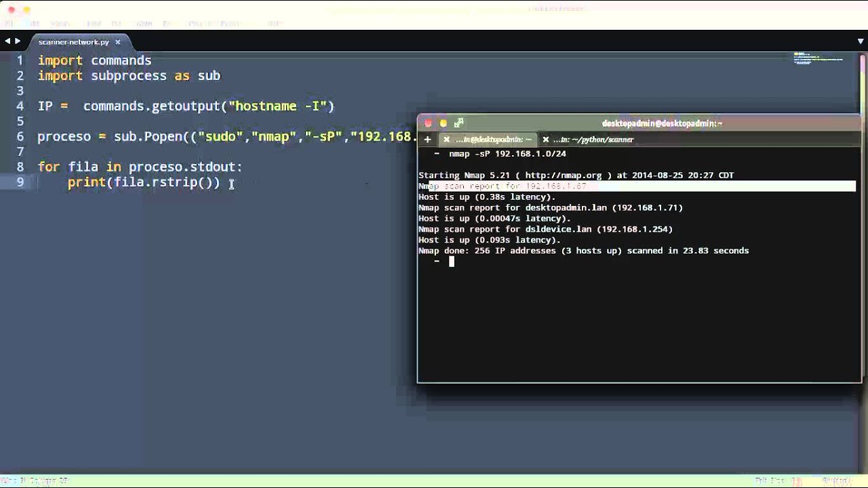Select the scanner-network.py editor tab
Viewport: 868px width, 488px height.
click(74, 42)
